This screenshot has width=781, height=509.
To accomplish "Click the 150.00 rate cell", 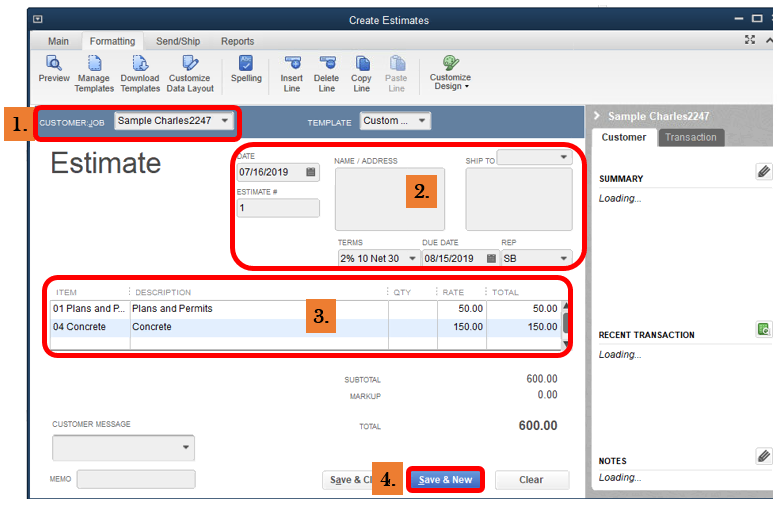I will click(x=462, y=327).
